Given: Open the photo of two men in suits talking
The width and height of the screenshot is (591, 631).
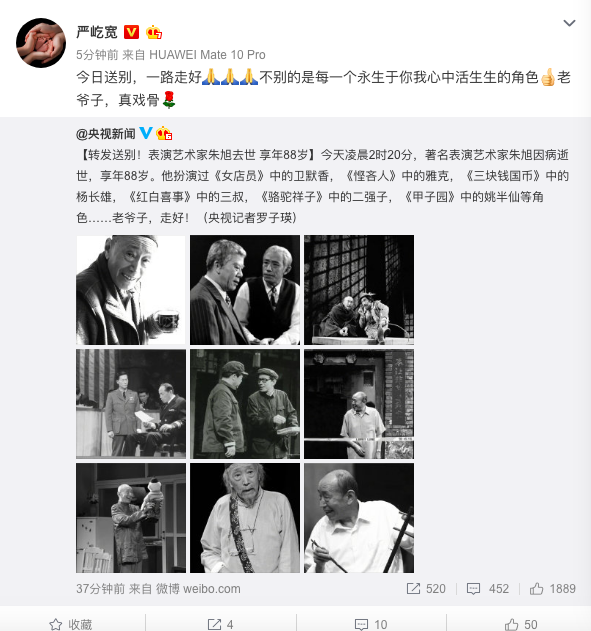Looking at the screenshot, I should click(245, 290).
